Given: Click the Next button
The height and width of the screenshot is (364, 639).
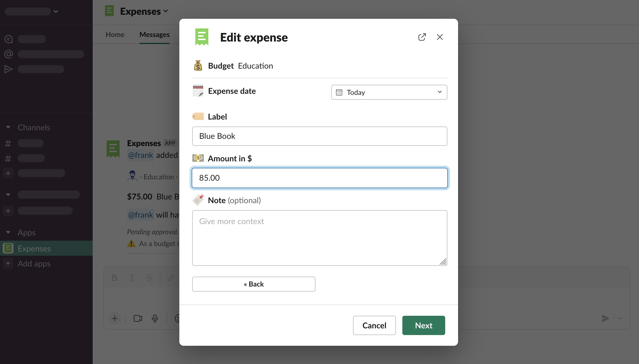Looking at the screenshot, I should point(423,325).
